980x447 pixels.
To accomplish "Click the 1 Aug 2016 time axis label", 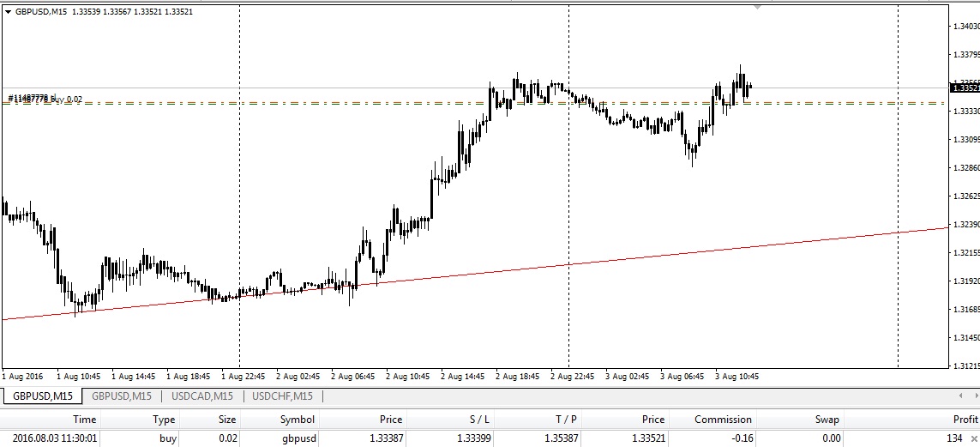I will [23, 377].
